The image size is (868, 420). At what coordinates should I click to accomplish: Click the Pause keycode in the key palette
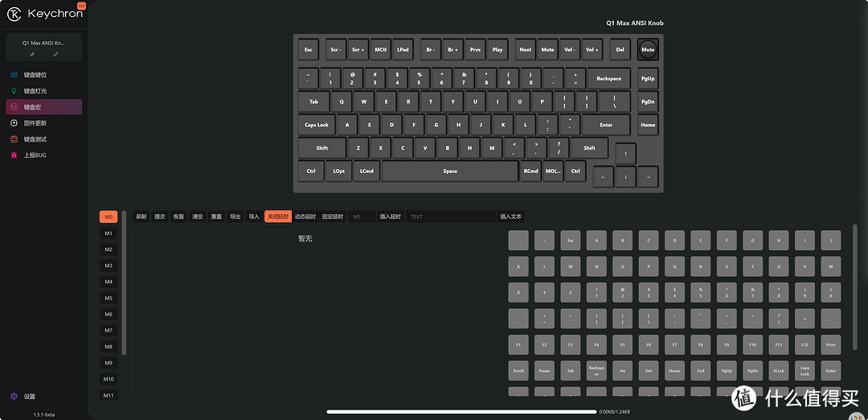pyautogui.click(x=544, y=371)
